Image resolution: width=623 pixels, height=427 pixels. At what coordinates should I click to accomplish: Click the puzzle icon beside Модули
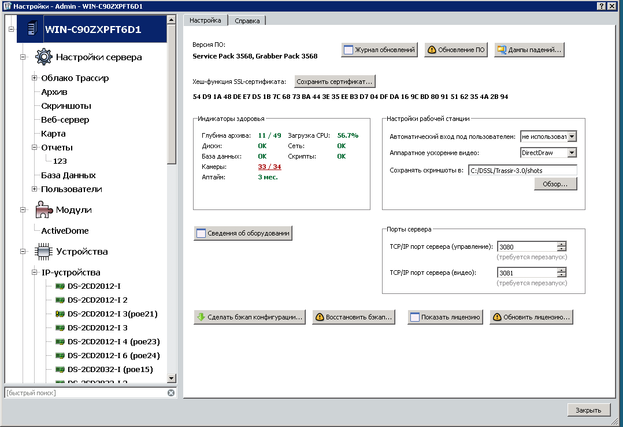43,209
